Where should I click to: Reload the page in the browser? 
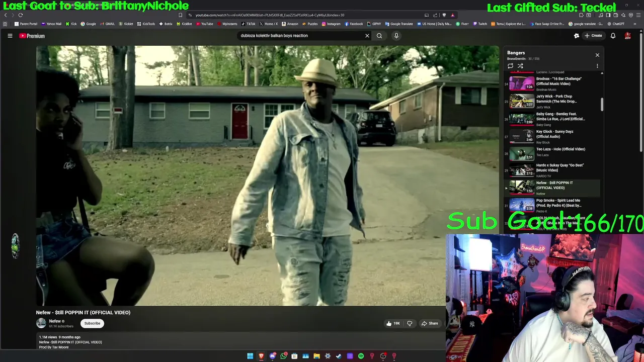21,15
